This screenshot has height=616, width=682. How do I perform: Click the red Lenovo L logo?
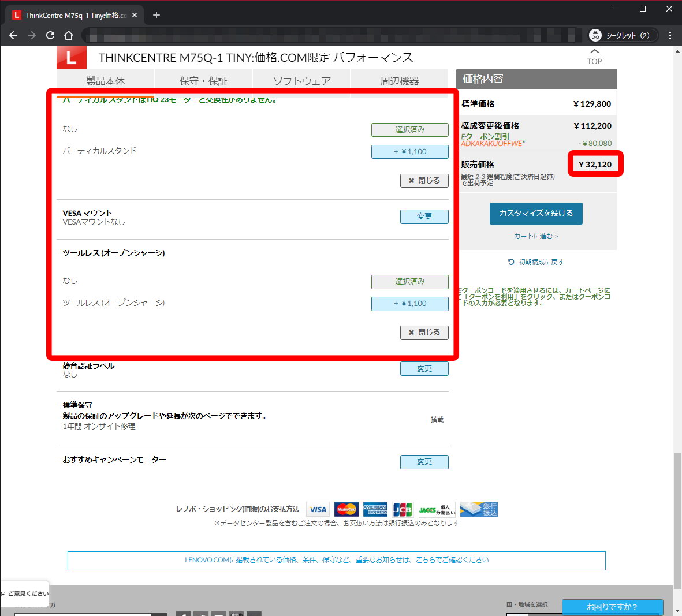[72, 57]
